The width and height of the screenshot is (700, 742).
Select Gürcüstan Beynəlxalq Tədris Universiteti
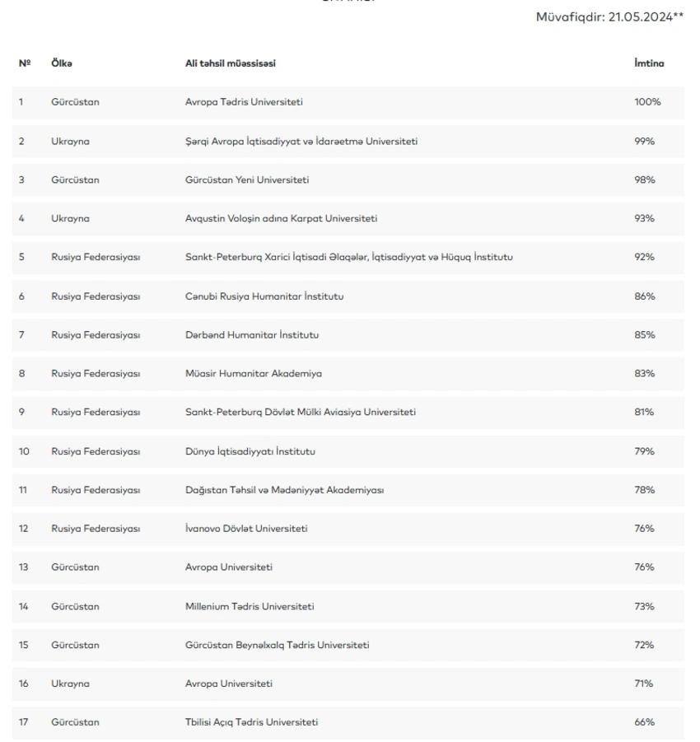click(278, 645)
